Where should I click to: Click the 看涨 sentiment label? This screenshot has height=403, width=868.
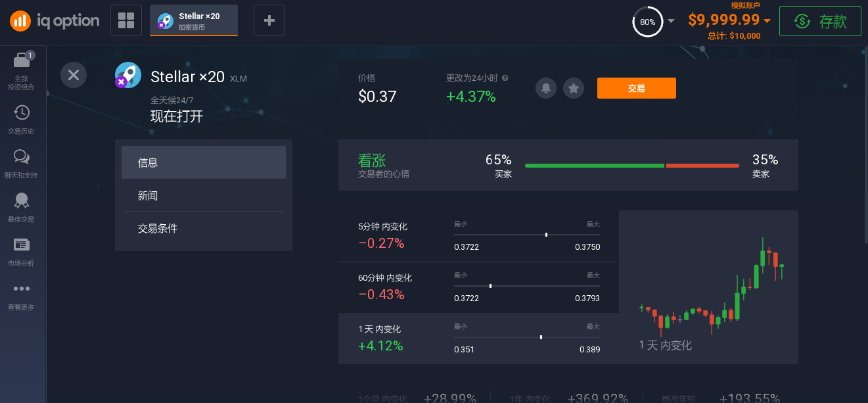(372, 160)
